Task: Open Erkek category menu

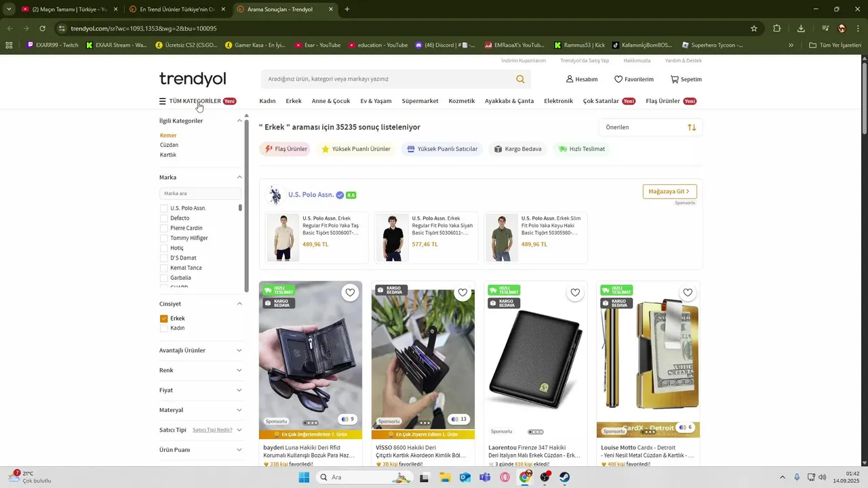Action: (x=294, y=101)
